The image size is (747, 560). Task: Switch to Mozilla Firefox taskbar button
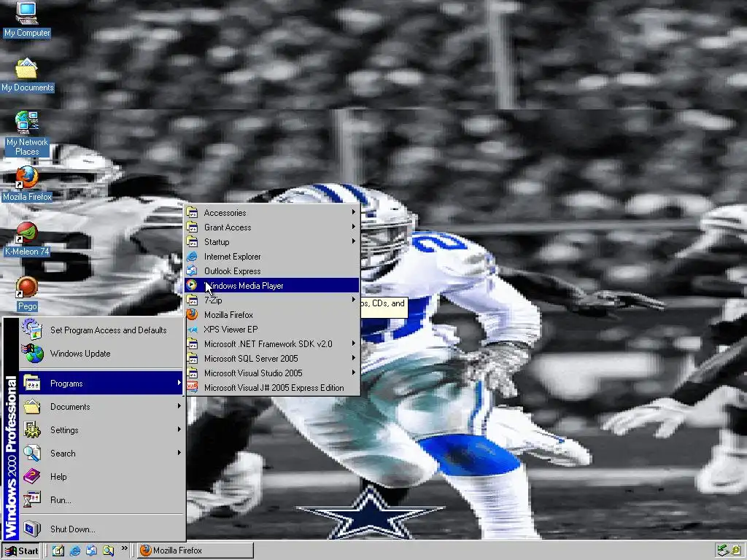pos(196,551)
